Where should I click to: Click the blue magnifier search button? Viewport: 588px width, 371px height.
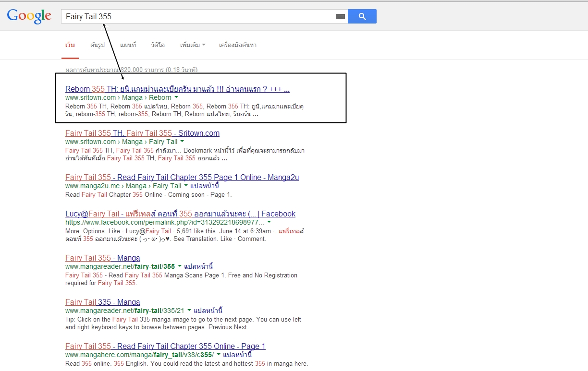(x=362, y=16)
